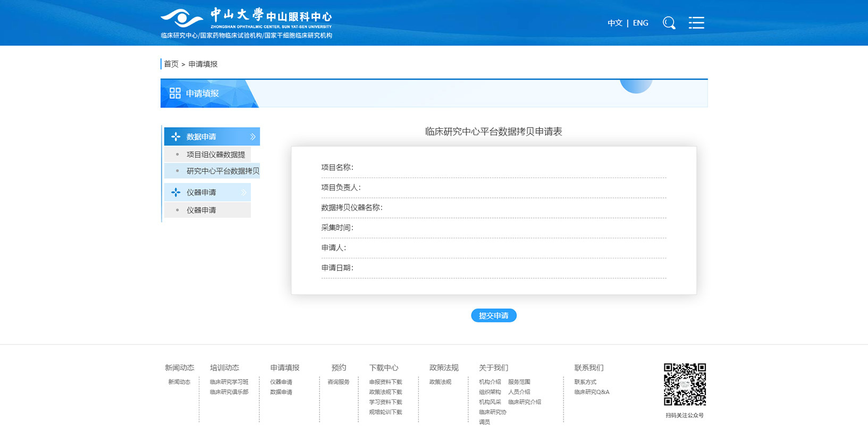
Task: Click the 申请日期 input field
Action: [509, 268]
